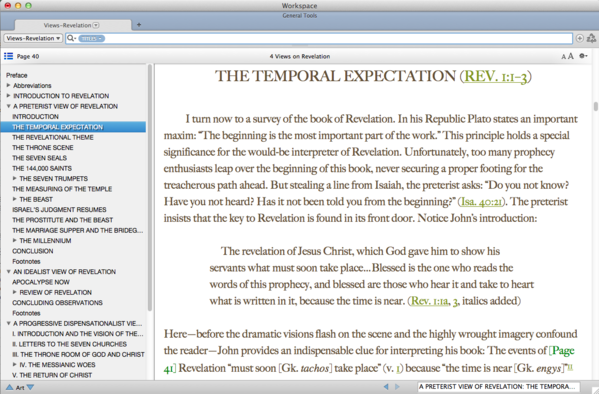This screenshot has width=599, height=394.
Task: Click the bottom location field A Preterist View
Action: 499,387
